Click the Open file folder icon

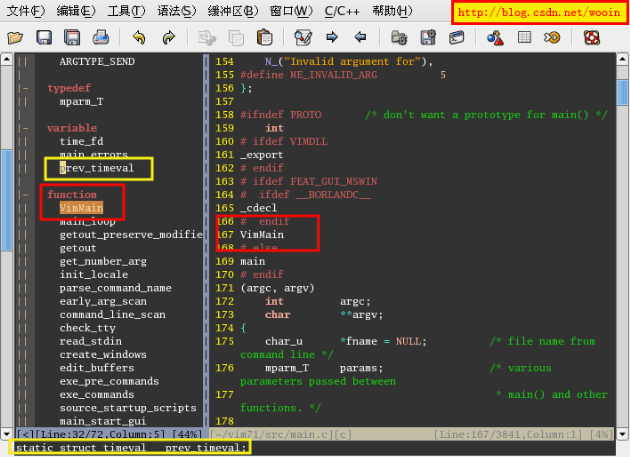[x=15, y=38]
